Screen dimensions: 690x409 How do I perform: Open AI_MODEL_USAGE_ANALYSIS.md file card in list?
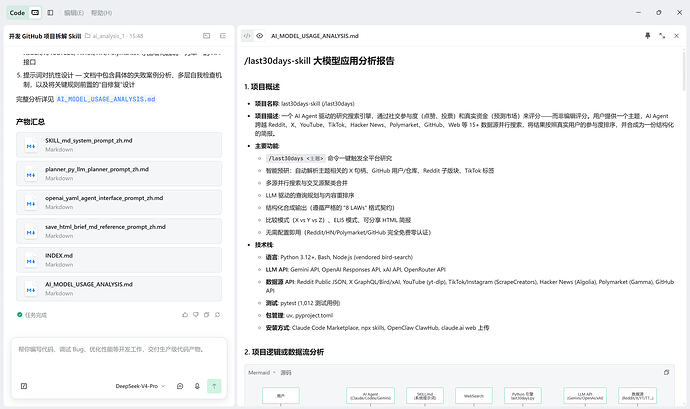pyautogui.click(x=119, y=289)
